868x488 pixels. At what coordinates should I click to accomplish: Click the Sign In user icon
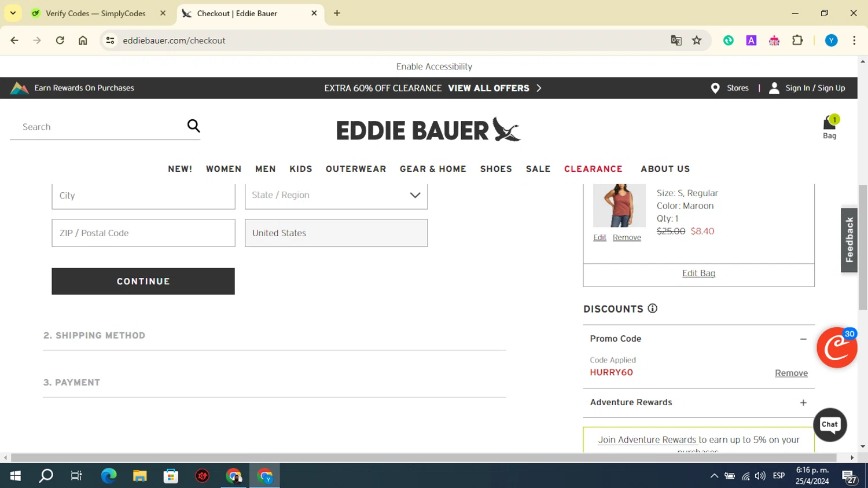774,88
